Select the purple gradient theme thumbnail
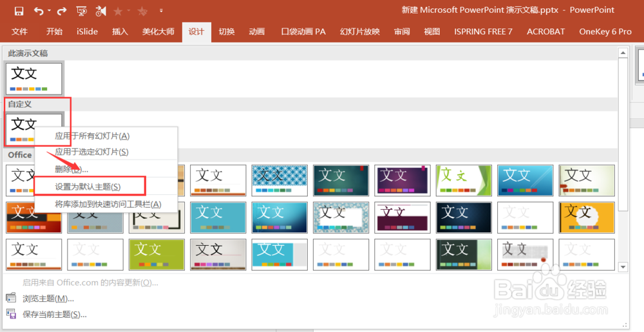This screenshot has height=332, width=644. (402, 181)
